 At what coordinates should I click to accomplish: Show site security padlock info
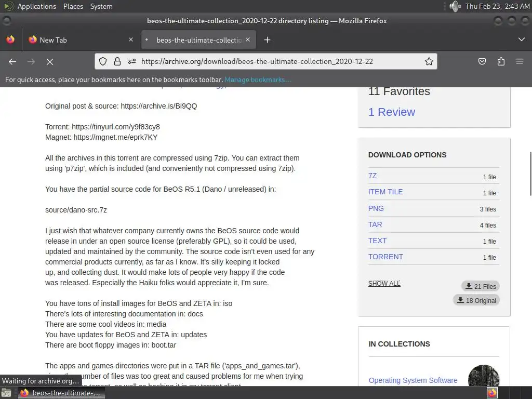tap(117, 61)
